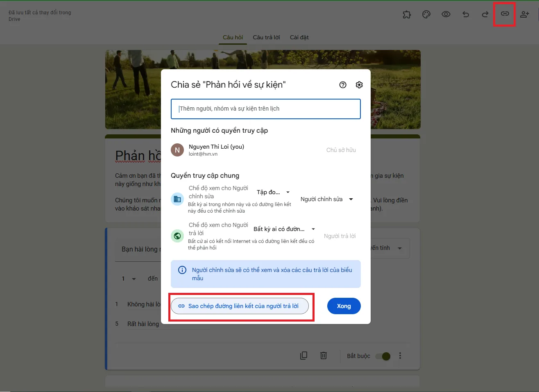Open the add-ons puzzle icon

point(407,15)
